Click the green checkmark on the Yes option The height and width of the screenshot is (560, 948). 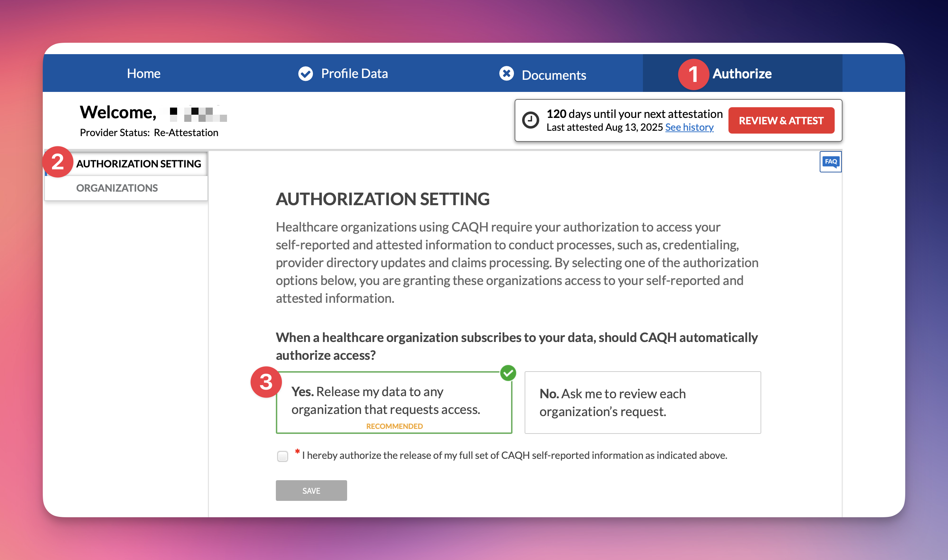(x=508, y=373)
